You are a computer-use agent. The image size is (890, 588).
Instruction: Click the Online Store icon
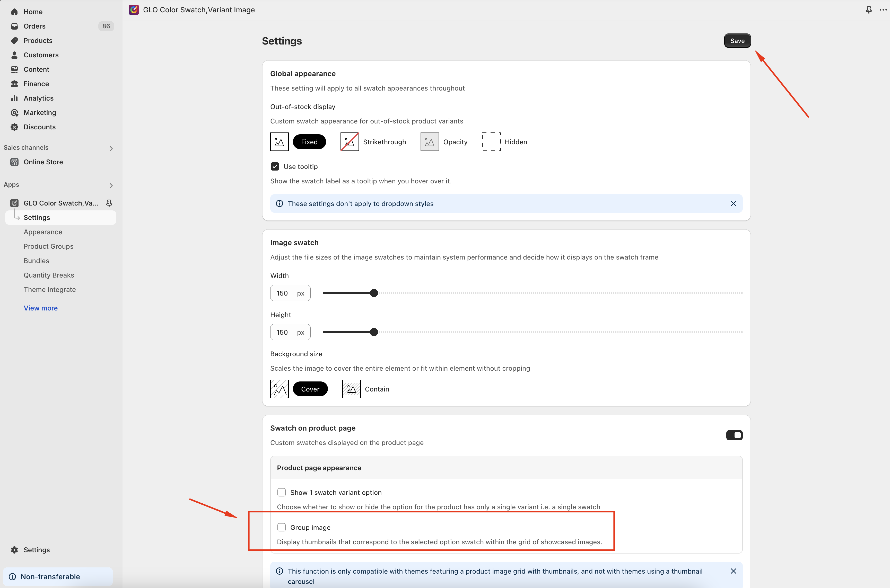point(14,162)
